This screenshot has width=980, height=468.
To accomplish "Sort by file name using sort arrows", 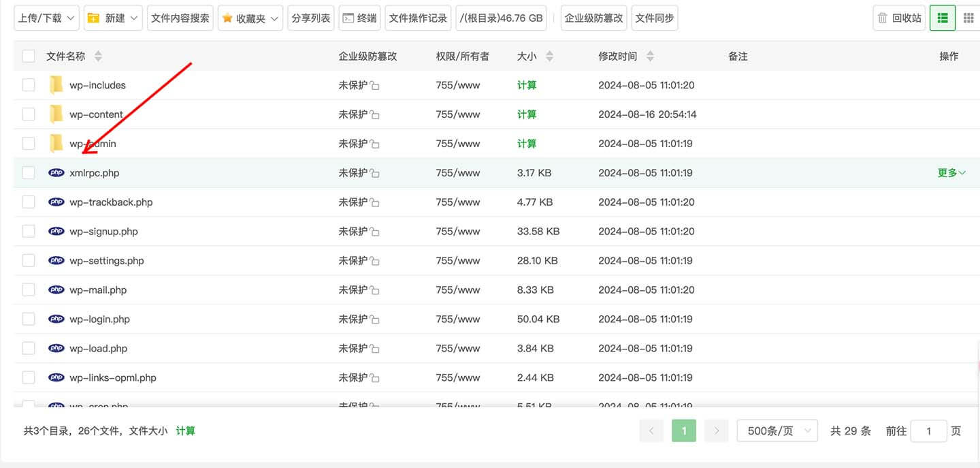I will pyautogui.click(x=98, y=57).
